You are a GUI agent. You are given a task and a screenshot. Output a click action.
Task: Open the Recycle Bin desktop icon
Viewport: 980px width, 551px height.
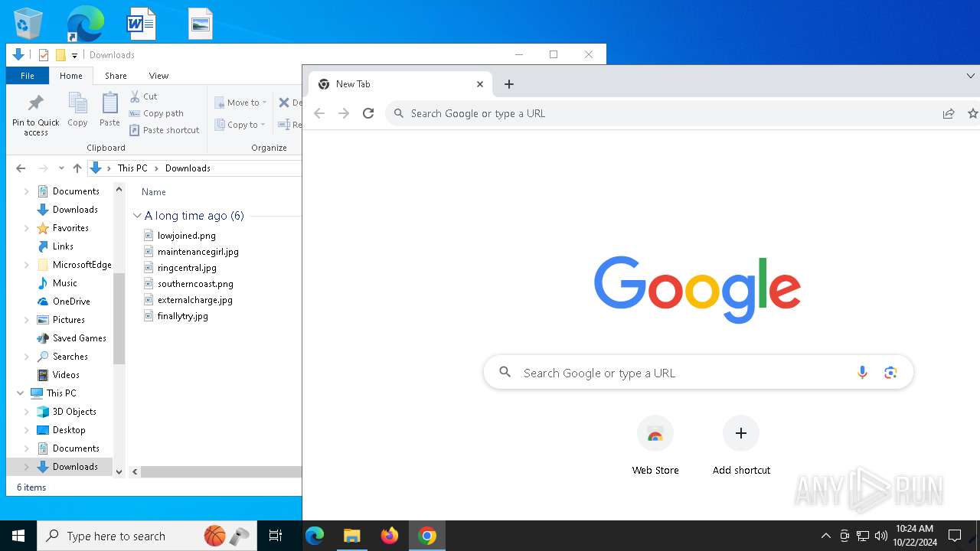click(x=28, y=23)
